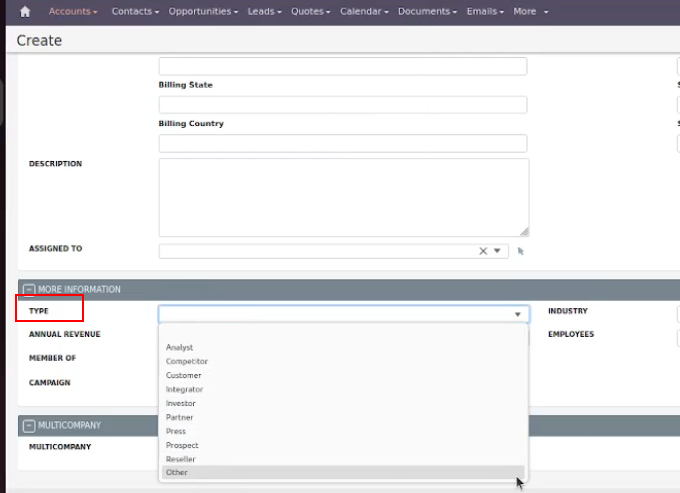
Task: Expand the More menu in navbar
Action: point(530,12)
